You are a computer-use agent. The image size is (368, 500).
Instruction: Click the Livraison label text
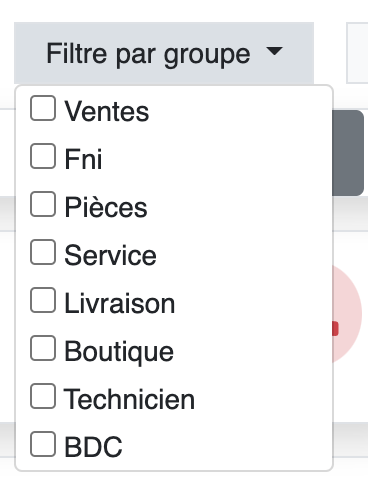[x=120, y=303]
